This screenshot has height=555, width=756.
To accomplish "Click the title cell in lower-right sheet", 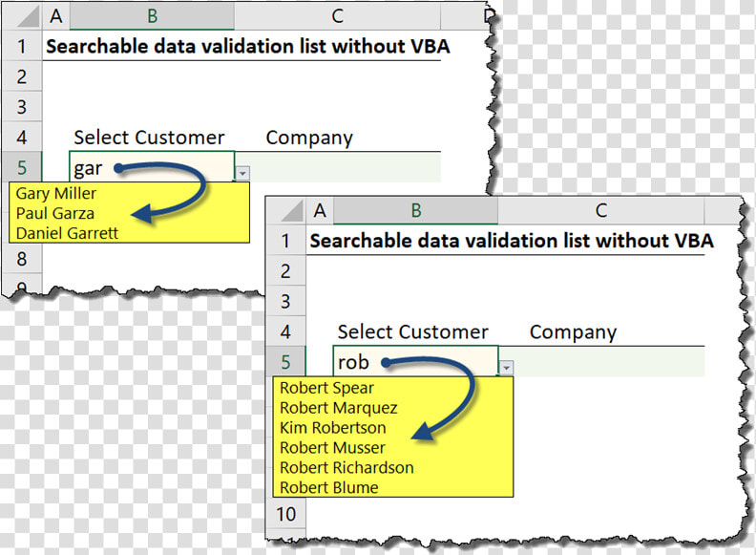I will tap(512, 241).
